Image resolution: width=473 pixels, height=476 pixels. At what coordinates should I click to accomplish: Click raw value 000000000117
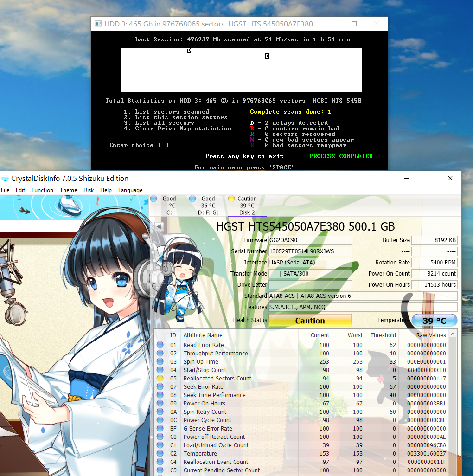(426, 378)
